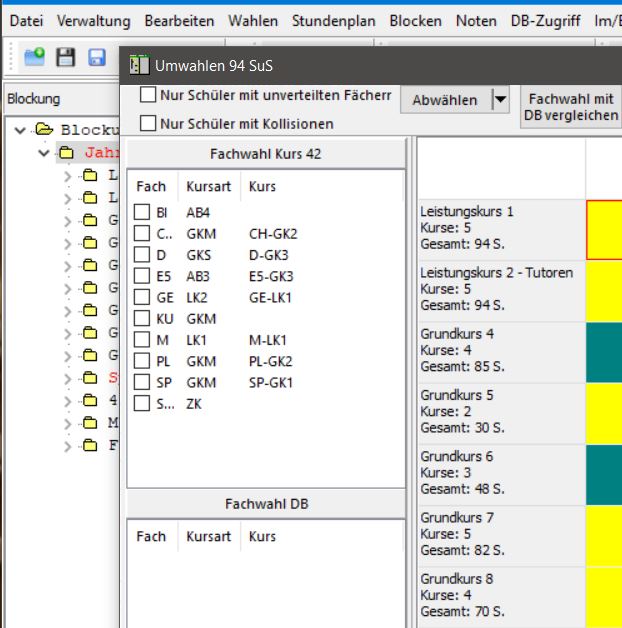Collapse the Blocku root tree node

(20, 130)
